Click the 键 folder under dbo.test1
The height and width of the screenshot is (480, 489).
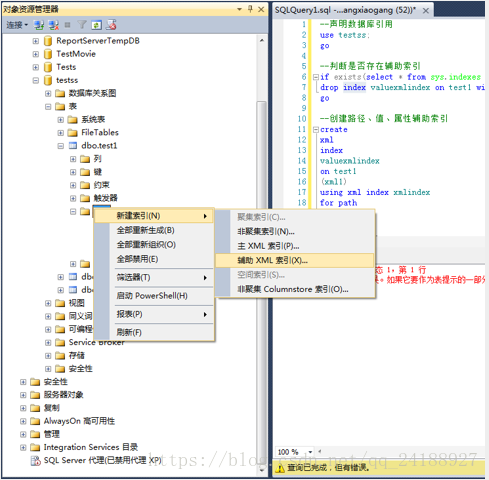(x=98, y=172)
